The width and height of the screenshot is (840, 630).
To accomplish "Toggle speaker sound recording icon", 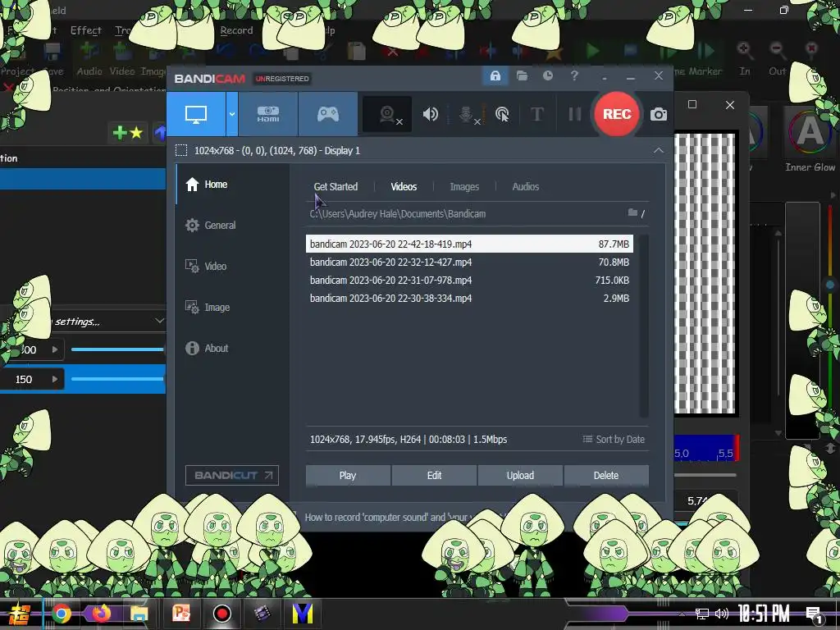I will pyautogui.click(x=430, y=114).
